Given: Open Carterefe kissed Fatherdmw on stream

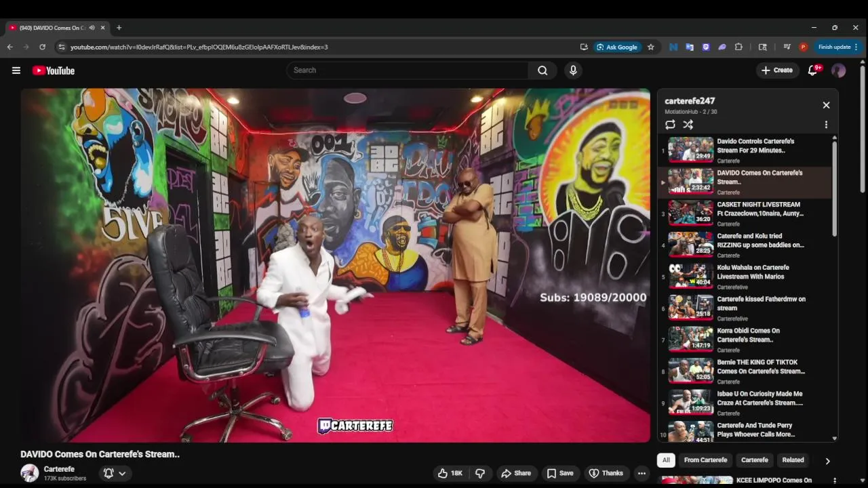Looking at the screenshot, I should pos(744,308).
